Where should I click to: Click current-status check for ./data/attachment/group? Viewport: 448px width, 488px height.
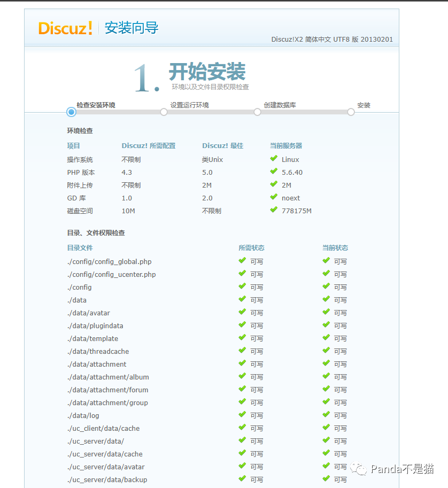tap(326, 402)
